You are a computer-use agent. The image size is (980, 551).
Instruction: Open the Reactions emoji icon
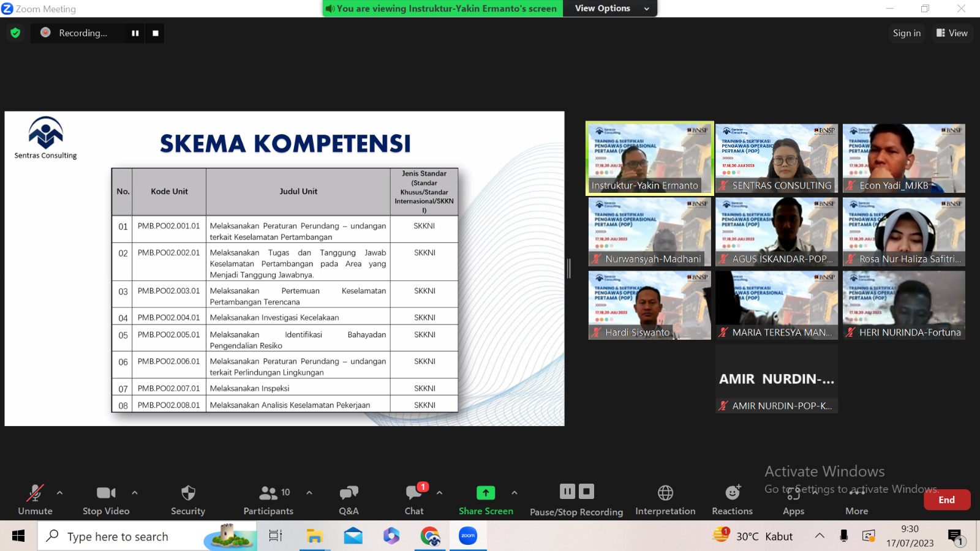(732, 492)
